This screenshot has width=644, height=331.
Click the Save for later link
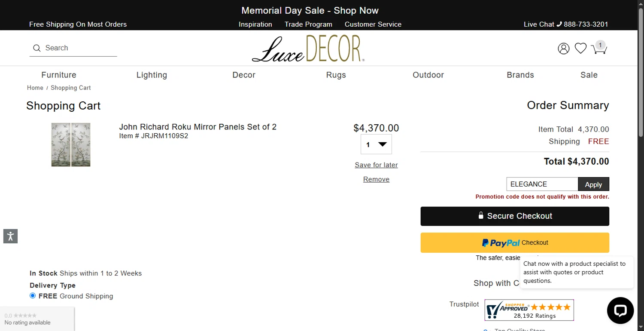tap(376, 165)
